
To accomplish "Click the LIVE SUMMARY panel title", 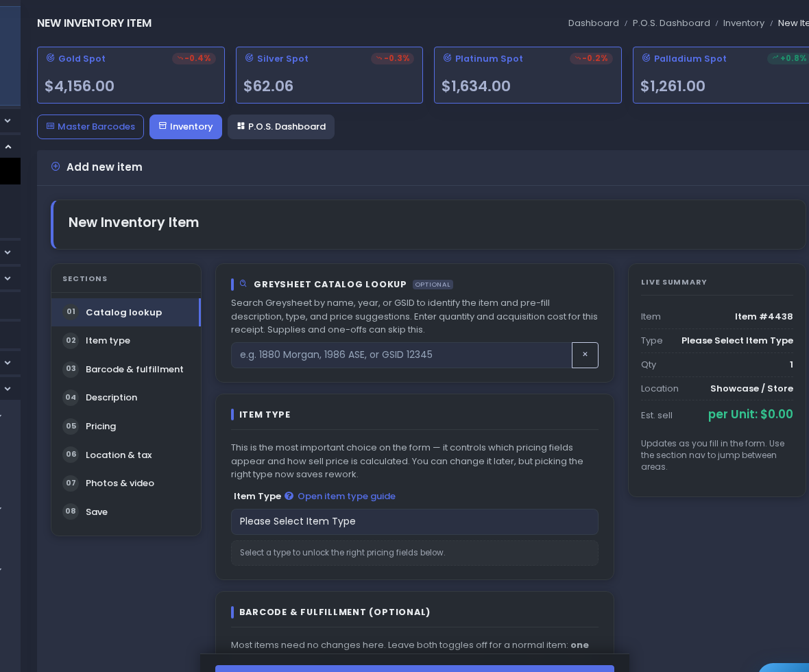I will [x=674, y=283].
